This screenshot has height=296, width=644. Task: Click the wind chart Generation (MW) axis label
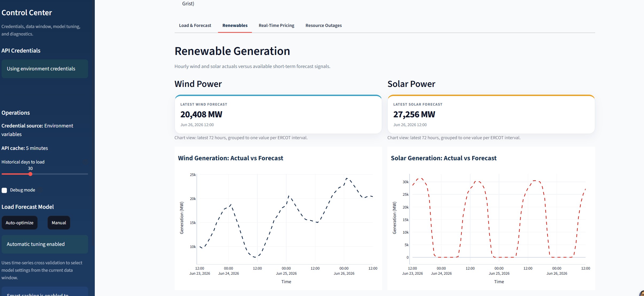coord(182,218)
